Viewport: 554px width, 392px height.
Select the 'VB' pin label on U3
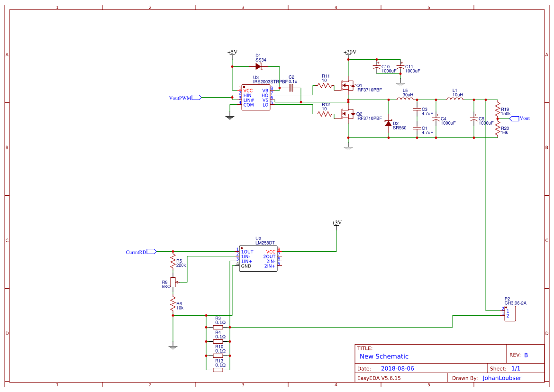[x=265, y=91]
